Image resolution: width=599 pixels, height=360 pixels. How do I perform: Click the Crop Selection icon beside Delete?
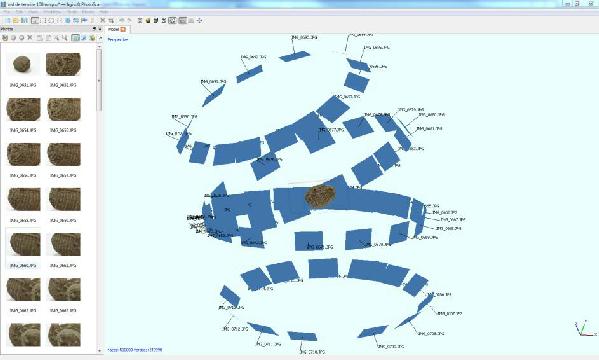[111, 21]
